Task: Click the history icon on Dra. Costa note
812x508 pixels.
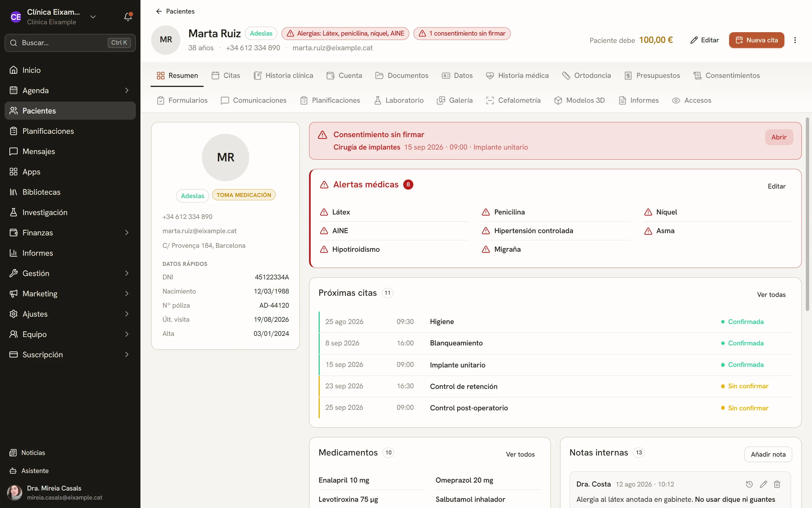Action: click(749, 484)
